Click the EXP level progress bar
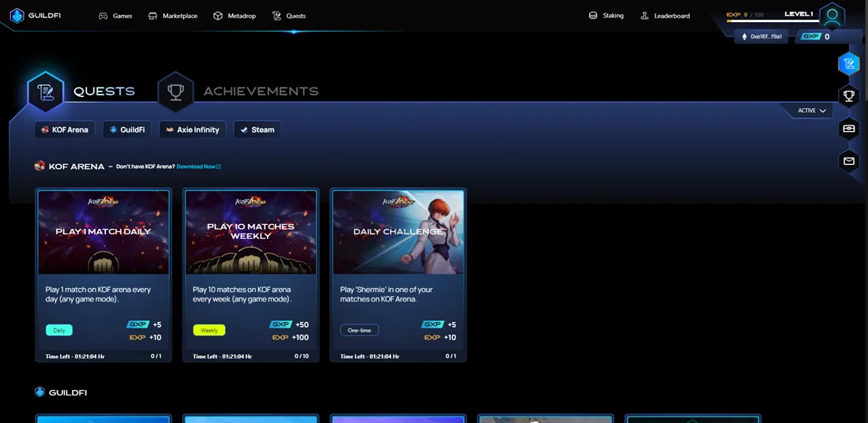This screenshot has height=423, width=868. click(772, 21)
